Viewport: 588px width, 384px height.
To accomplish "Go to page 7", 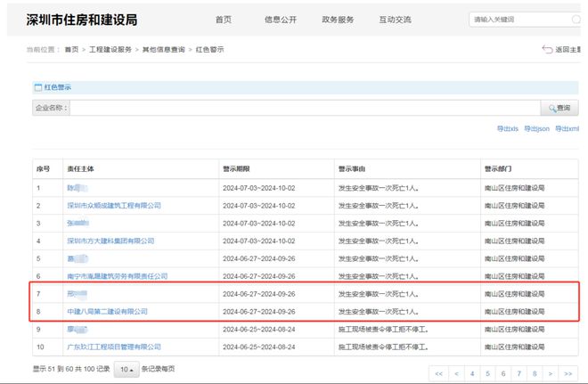I will 519,373.
